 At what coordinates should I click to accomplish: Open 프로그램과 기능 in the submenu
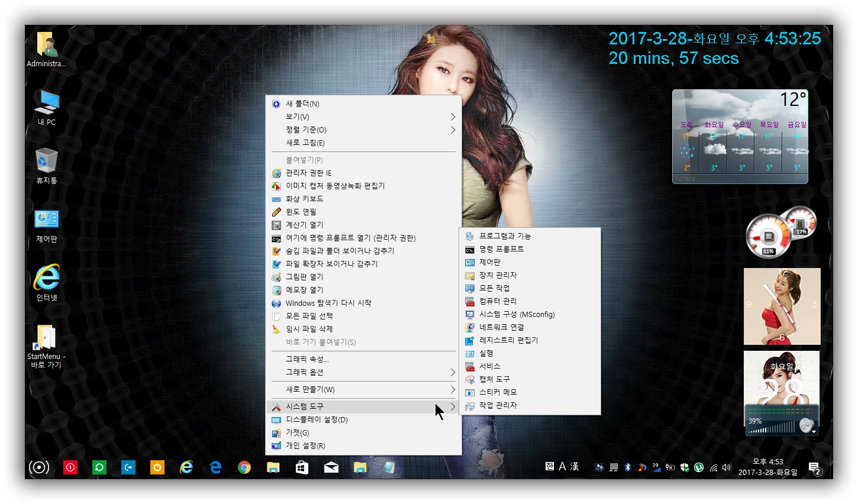pyautogui.click(x=530, y=236)
